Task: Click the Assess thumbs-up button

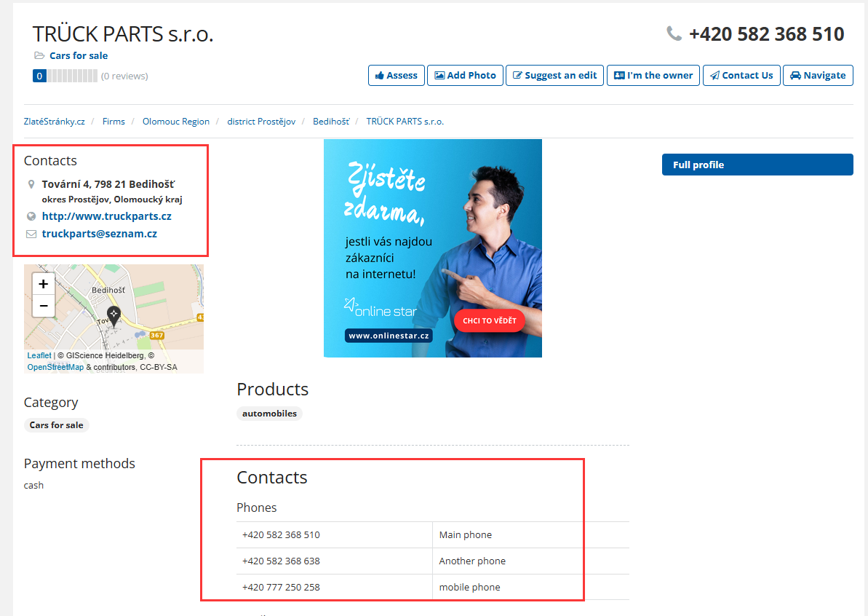Action: 397,75
